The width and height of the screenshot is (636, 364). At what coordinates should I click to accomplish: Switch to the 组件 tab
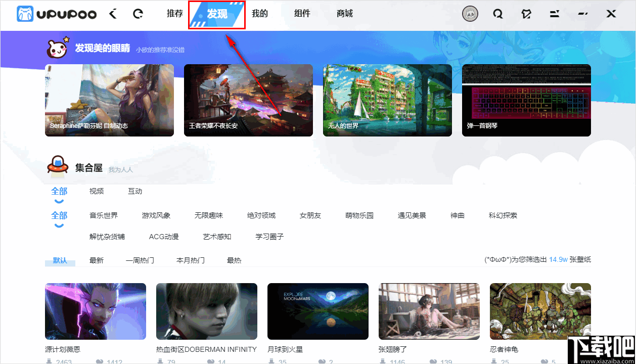[x=302, y=14]
